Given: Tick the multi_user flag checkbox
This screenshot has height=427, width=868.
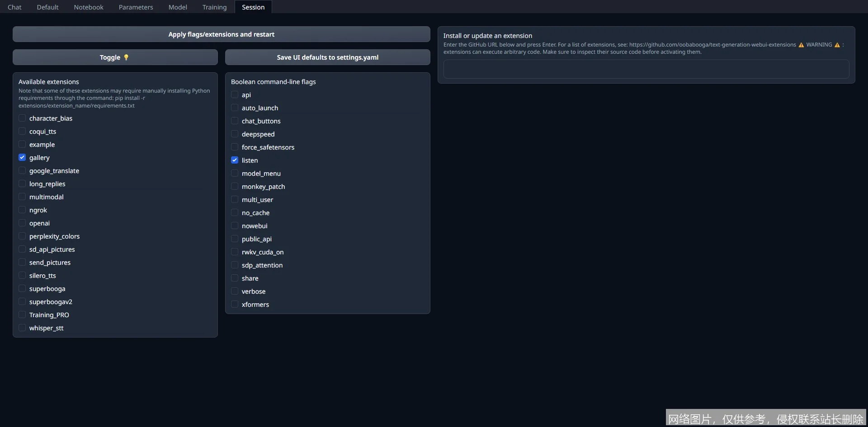Looking at the screenshot, I should point(235,200).
